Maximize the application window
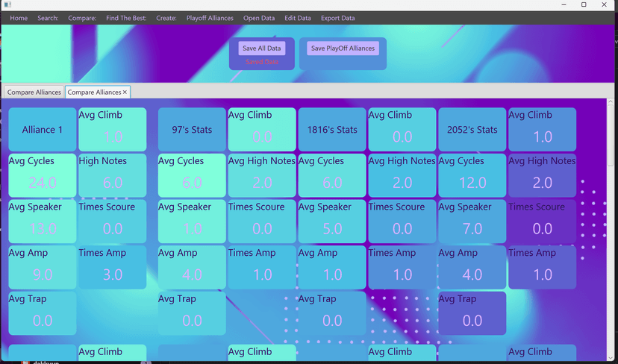618x364 pixels. [x=584, y=4]
